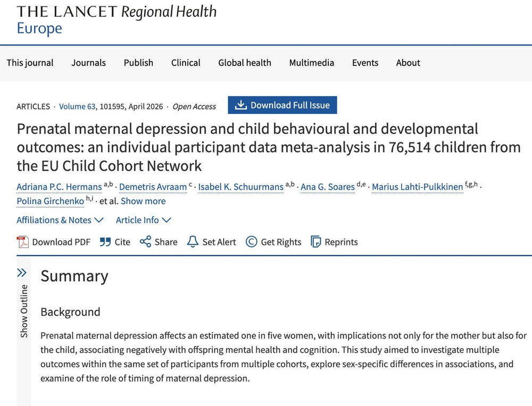Click the download arrow icon on Full Issue button
Screen dimensions: 532x406
[241, 105]
